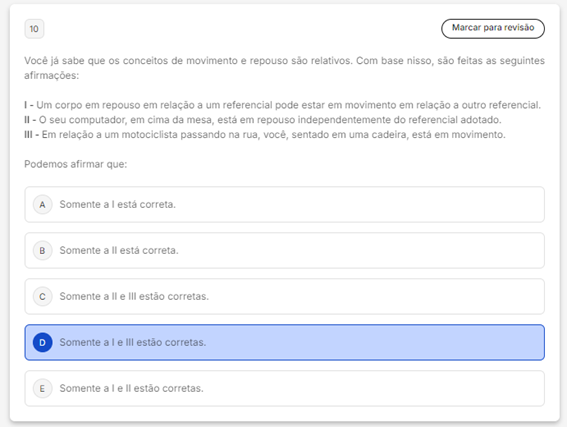The image size is (567, 427).
Task: Click the bold 'III -' statement label
Action: tap(31, 135)
